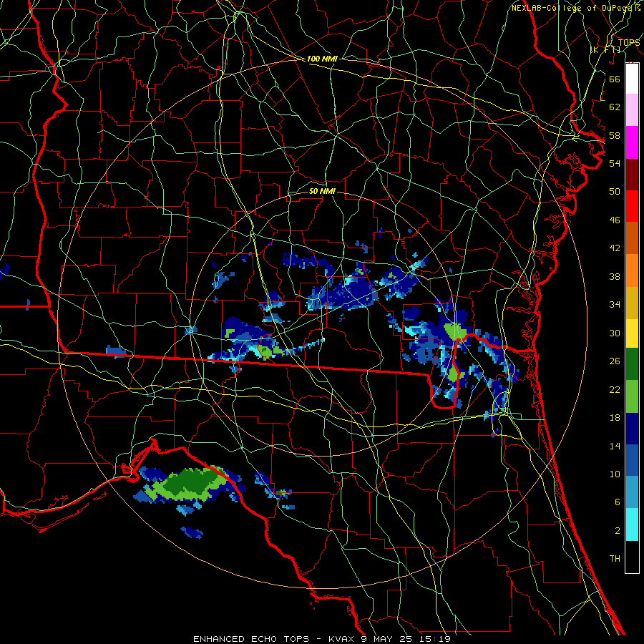Click the "9 MAY 25 15:19" timestamp
The width and height of the screenshot is (644, 644).
(x=406, y=639)
